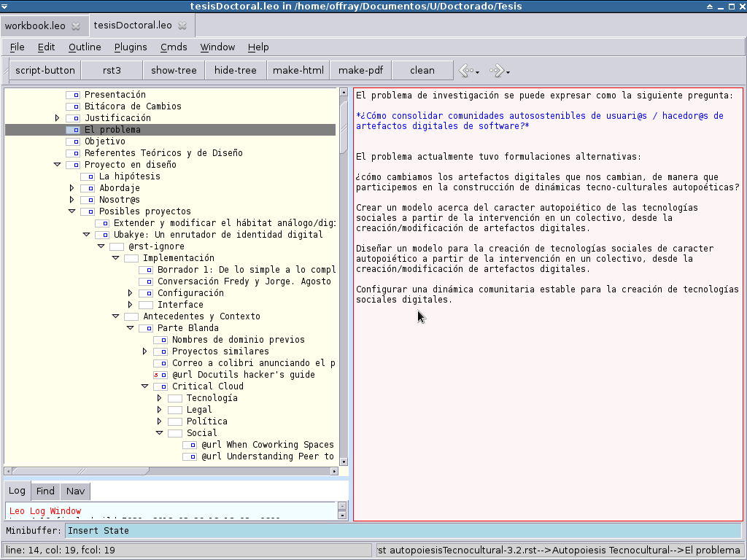Collapse the Proyecto en diseño node
This screenshot has height=560, width=747.
tap(57, 165)
